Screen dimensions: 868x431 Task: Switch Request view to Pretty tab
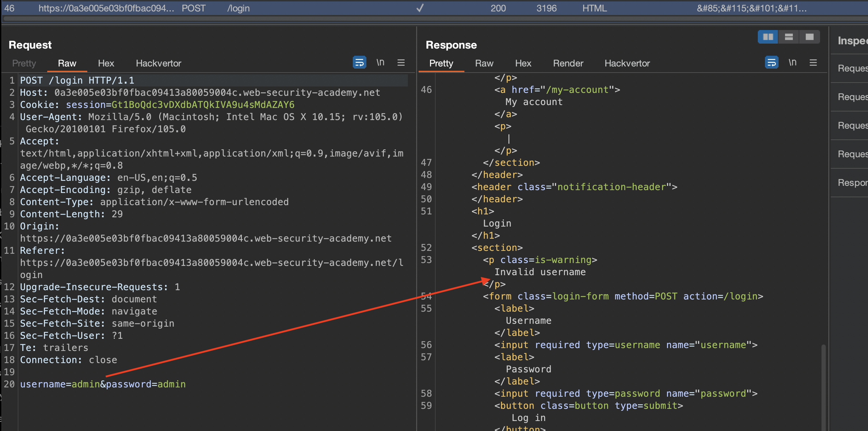(x=24, y=63)
